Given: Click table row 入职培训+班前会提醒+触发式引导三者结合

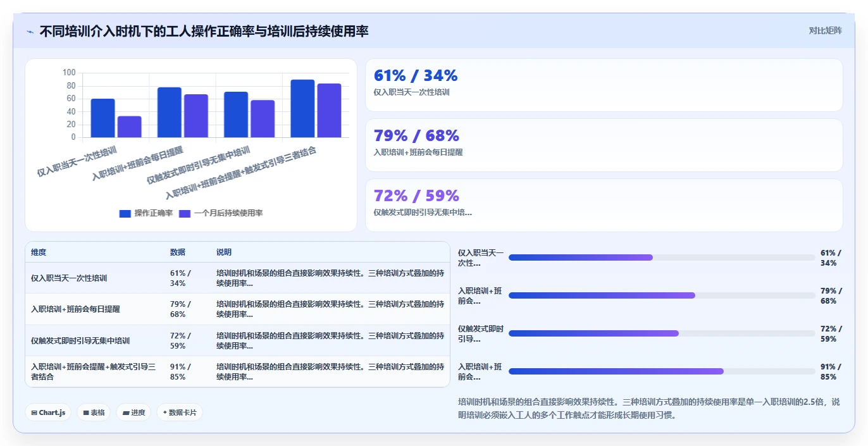Looking at the screenshot, I should 237,371.
